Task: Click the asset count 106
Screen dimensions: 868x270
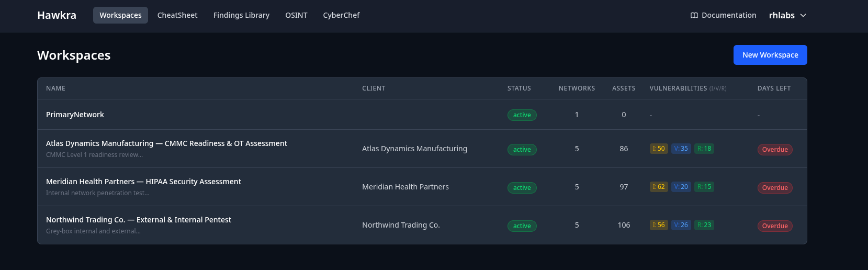Action: (x=624, y=225)
